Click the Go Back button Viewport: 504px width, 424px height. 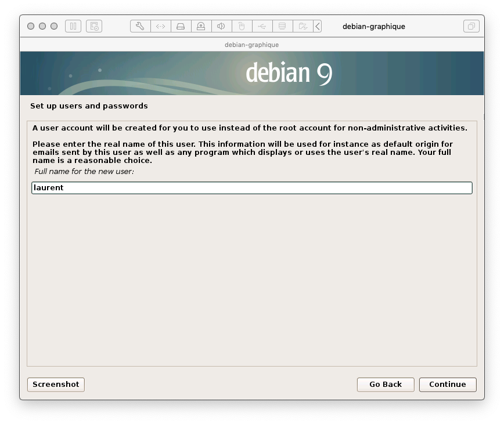coord(386,385)
